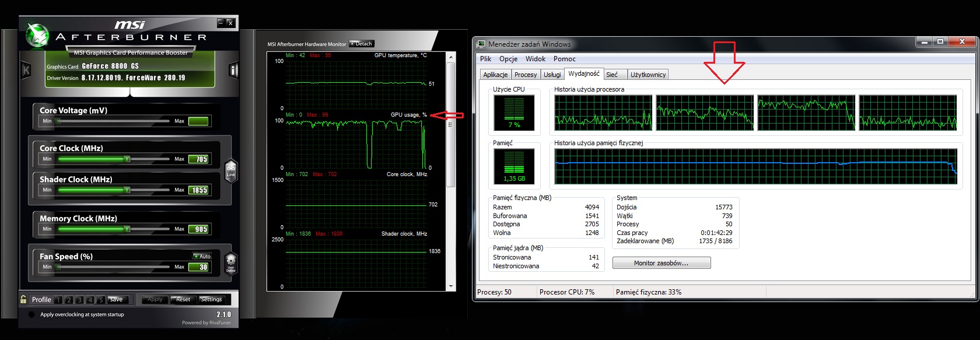Click the MSI Afterburner dragon logo
This screenshot has width=980, height=340.
37,36
